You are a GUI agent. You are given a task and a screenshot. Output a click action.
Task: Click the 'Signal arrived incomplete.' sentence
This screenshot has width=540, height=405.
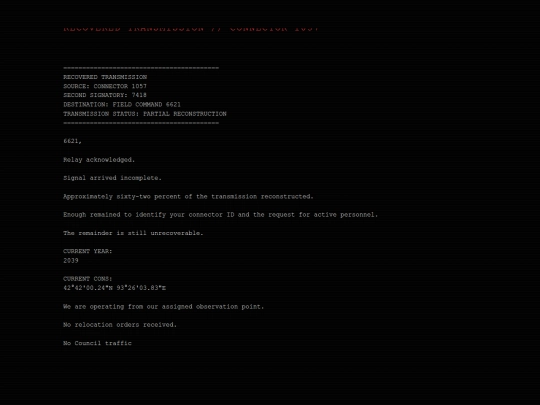(x=112, y=178)
